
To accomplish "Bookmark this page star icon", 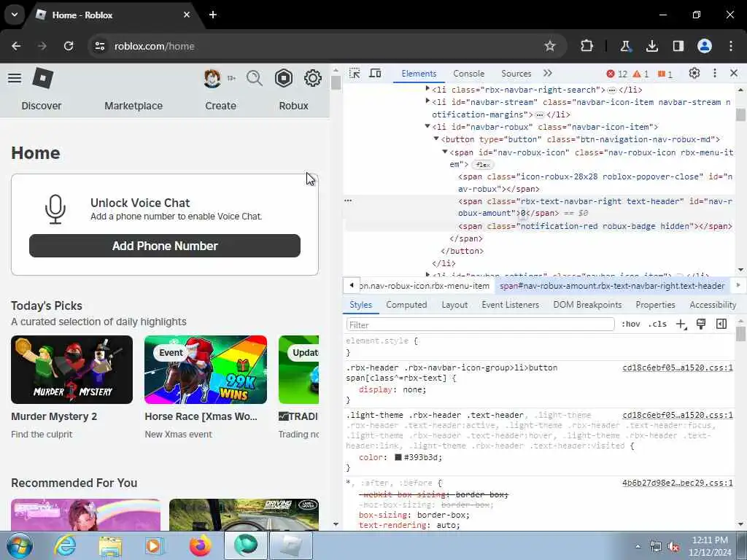I will click(x=550, y=46).
